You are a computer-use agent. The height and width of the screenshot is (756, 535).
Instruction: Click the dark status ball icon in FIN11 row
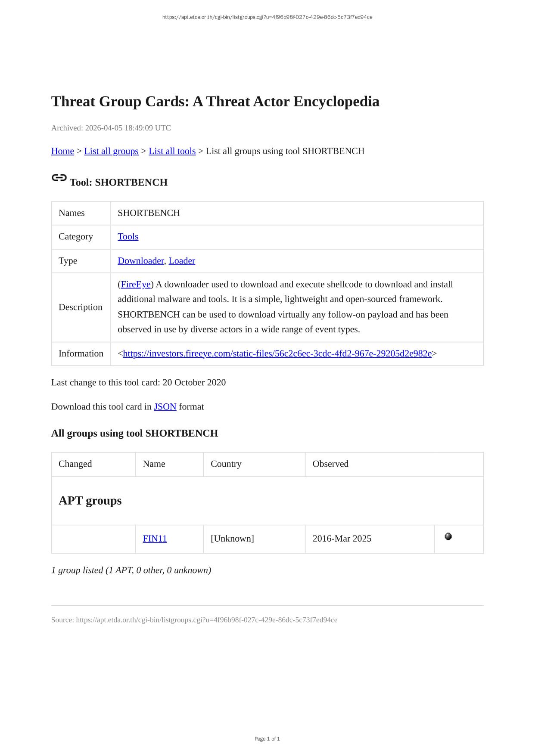448,536
